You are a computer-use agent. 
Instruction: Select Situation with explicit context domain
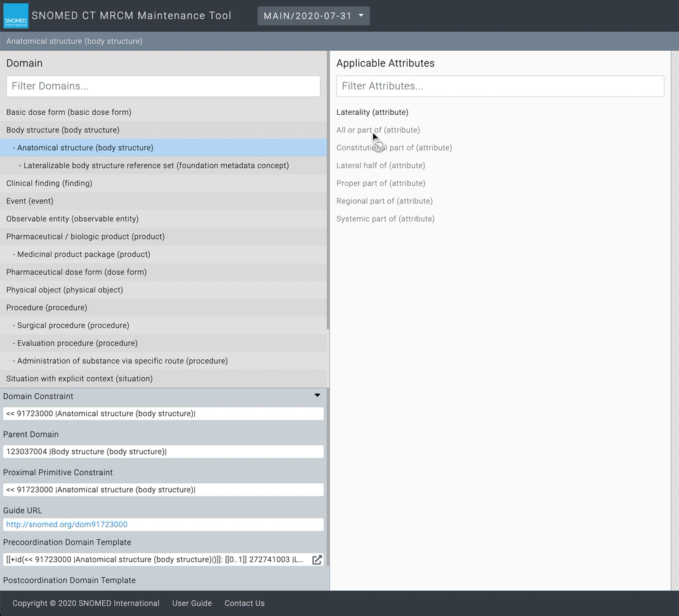pos(163,378)
